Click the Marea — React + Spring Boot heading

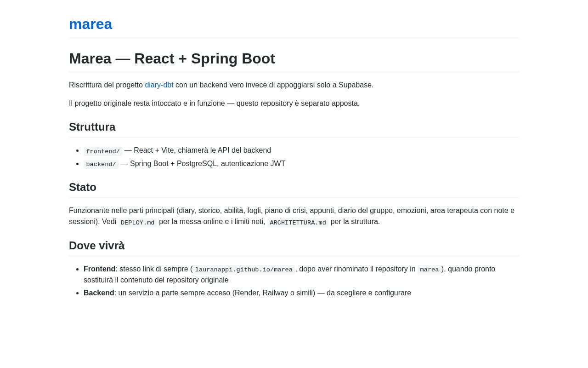[172, 58]
